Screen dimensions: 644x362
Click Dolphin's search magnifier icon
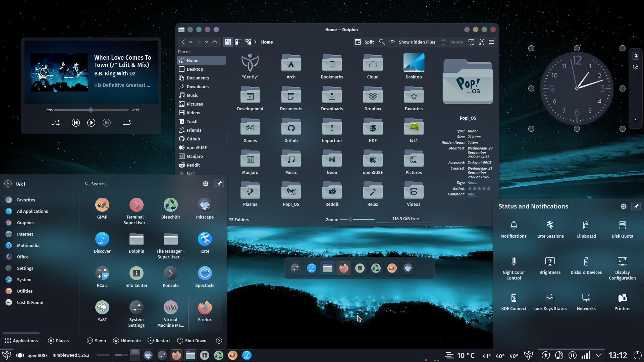382,42
